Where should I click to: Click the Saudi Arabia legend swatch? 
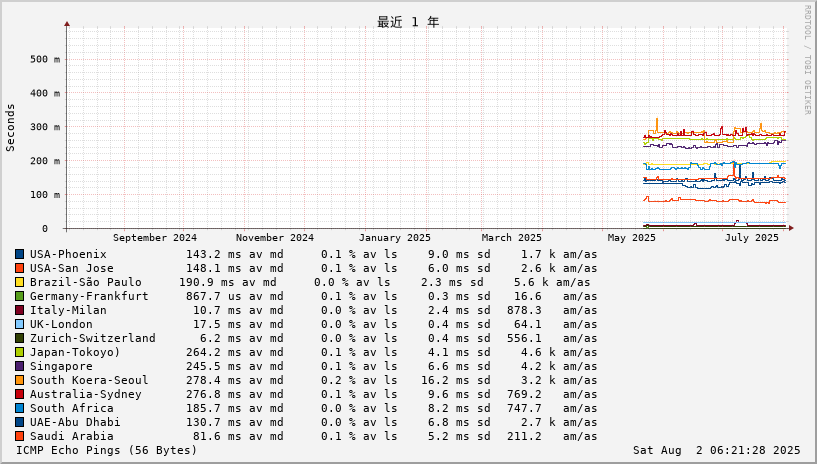[19, 436]
